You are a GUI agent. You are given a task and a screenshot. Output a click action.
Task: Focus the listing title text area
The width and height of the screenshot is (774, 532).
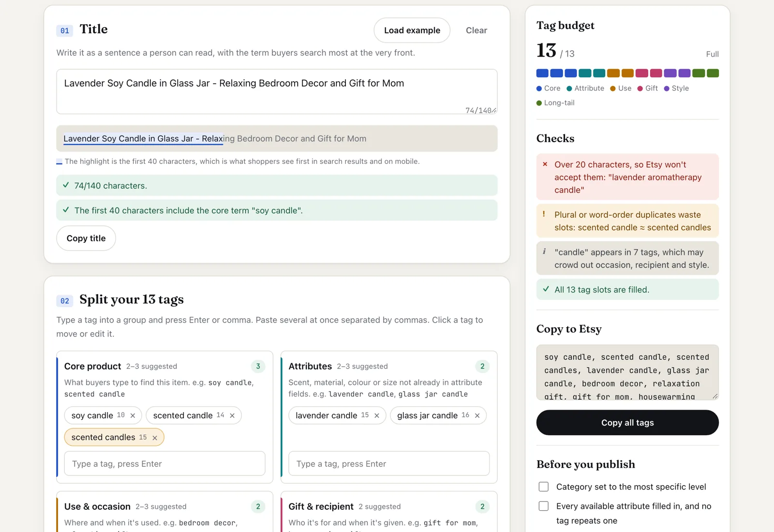click(277, 92)
